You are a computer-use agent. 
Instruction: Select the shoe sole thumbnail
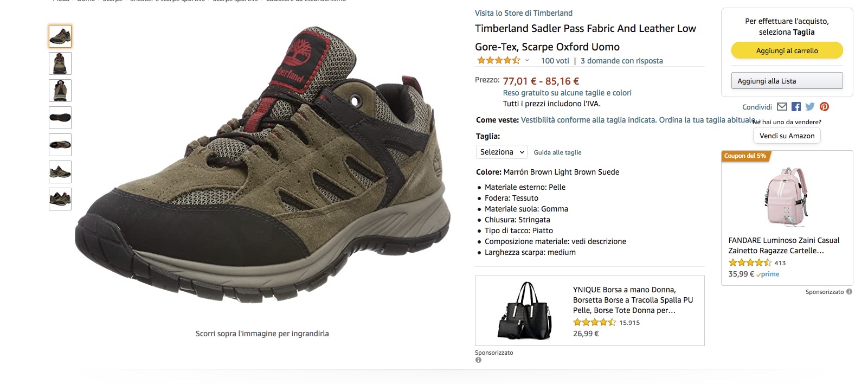pos(60,118)
